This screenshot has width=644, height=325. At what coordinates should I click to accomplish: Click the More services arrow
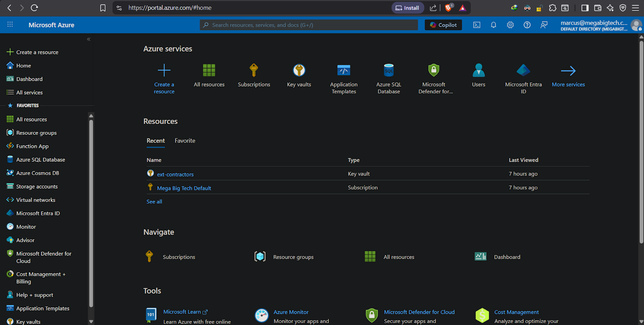point(568,71)
